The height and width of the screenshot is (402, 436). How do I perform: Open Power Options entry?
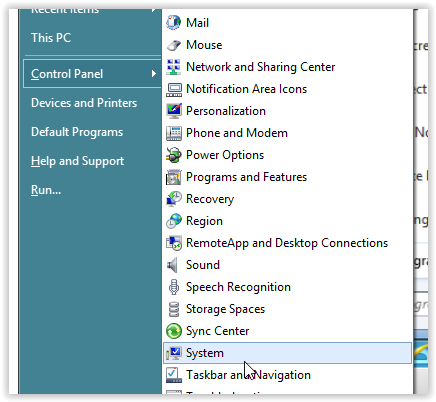(288, 155)
